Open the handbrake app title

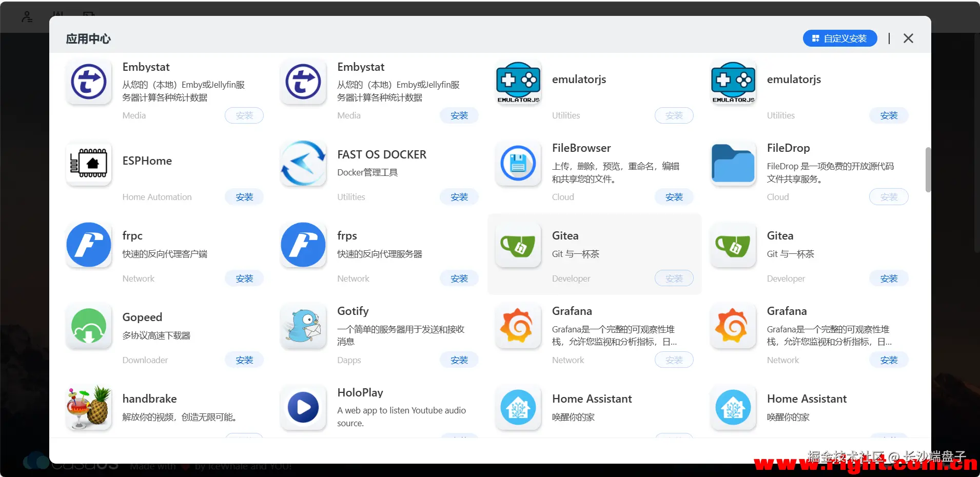[x=149, y=399]
